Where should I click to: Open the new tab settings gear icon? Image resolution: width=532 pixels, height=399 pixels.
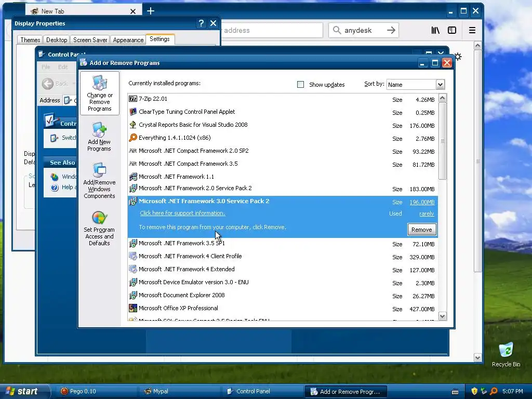[x=458, y=56]
